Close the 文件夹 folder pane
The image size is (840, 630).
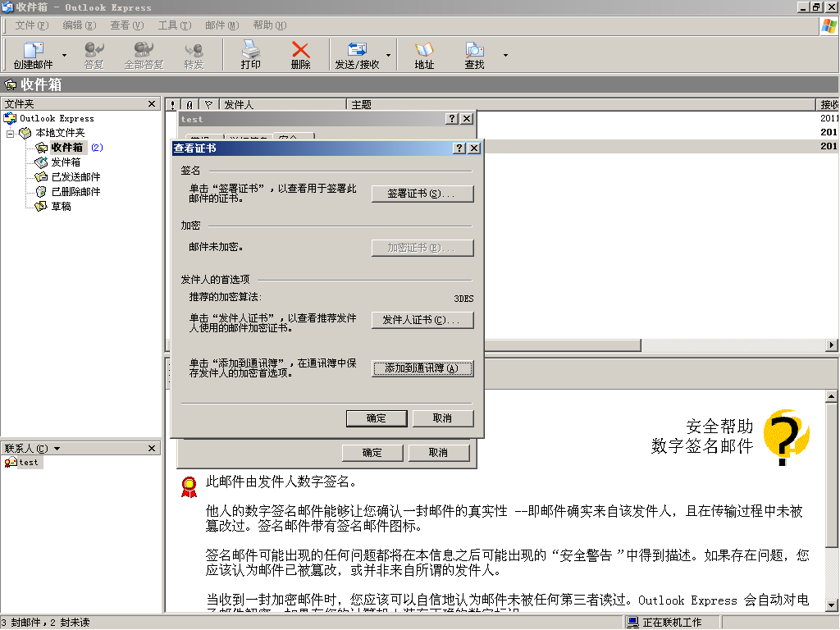pos(152,104)
